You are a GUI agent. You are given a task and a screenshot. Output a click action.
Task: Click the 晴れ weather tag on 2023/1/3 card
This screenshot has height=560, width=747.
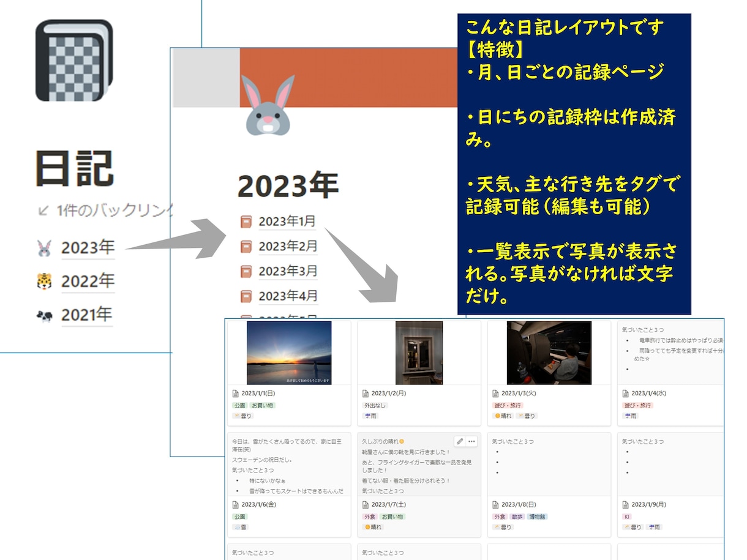coord(503,416)
